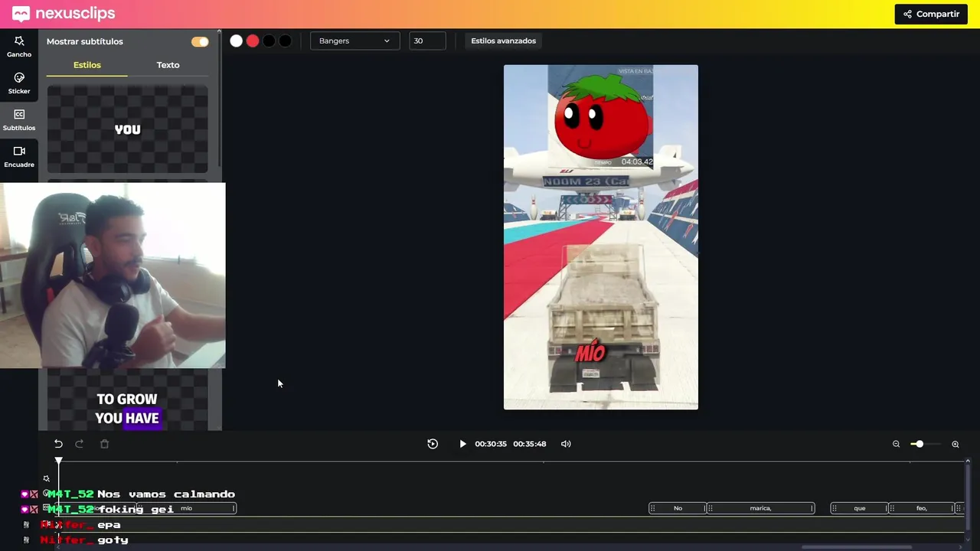
Task: Click the total duration 00:35:48
Action: coord(530,444)
